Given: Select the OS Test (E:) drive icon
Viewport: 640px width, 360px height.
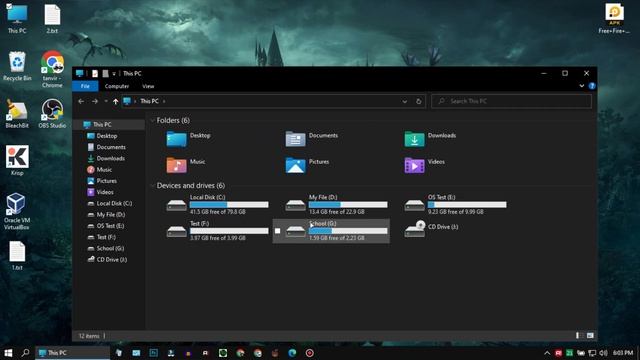Looking at the screenshot, I should tap(414, 205).
